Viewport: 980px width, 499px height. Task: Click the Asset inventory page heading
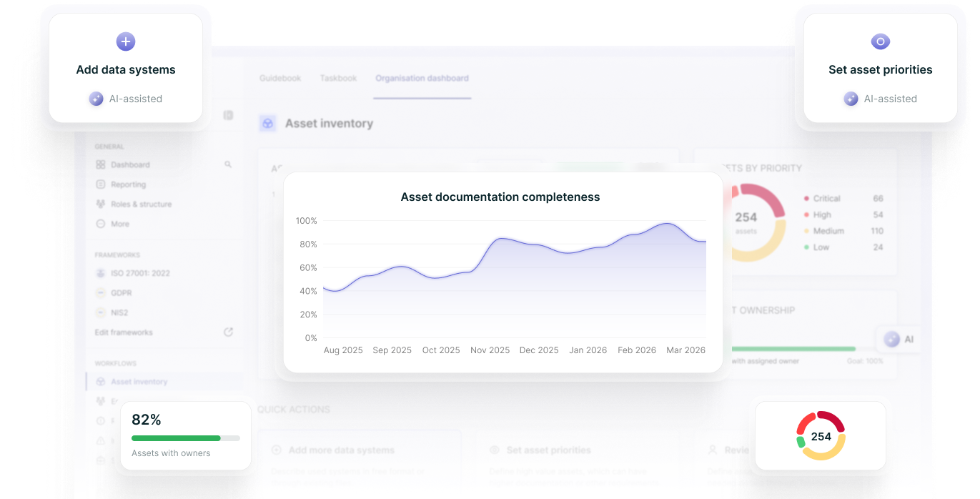[329, 124]
